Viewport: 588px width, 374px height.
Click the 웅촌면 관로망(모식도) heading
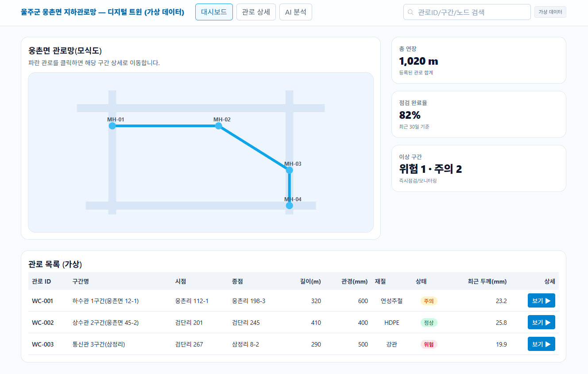65,51
